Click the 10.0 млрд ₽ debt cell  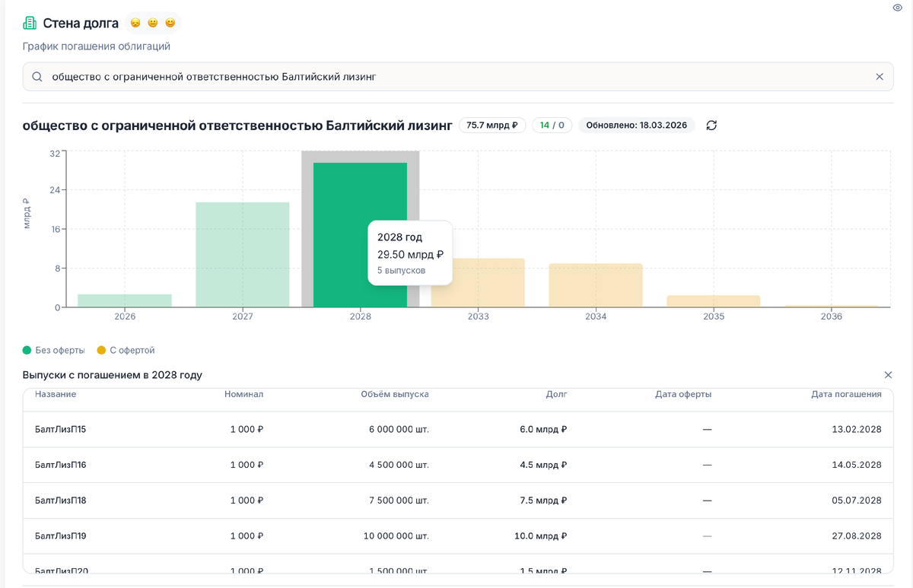(541, 536)
